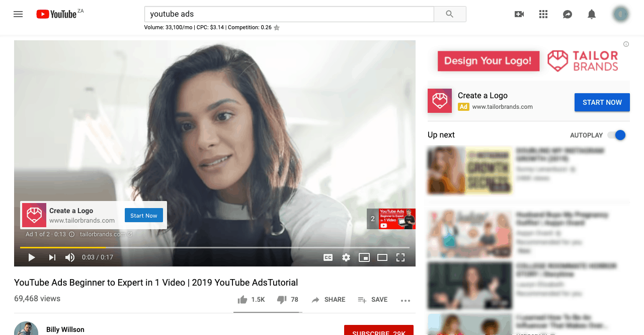Dislike the video with thumbs down
644x335 pixels.
click(x=288, y=300)
